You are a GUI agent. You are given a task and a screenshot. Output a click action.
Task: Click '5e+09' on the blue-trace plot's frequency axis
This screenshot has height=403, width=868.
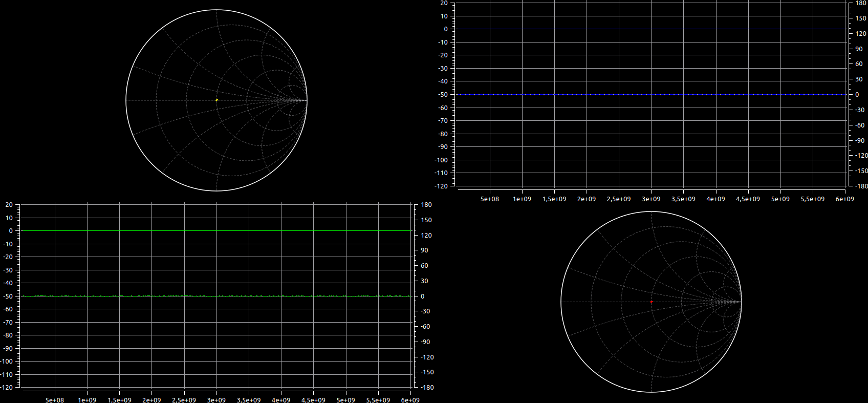[780, 199]
